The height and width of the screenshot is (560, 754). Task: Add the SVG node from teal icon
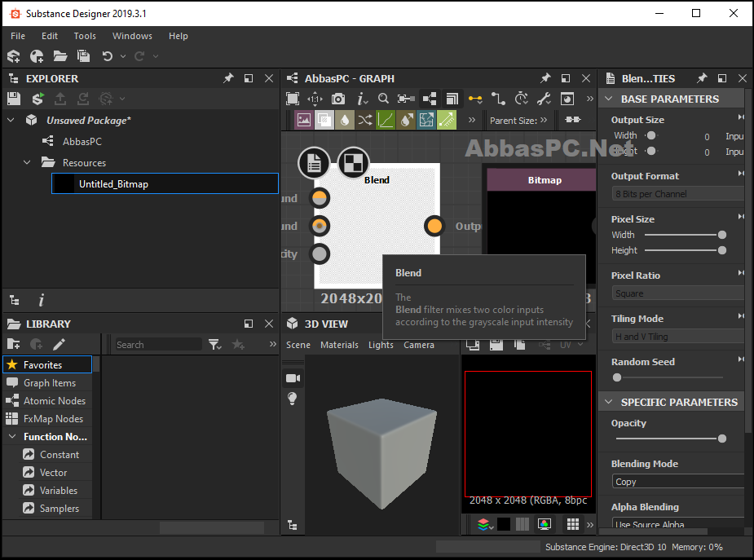tap(426, 120)
